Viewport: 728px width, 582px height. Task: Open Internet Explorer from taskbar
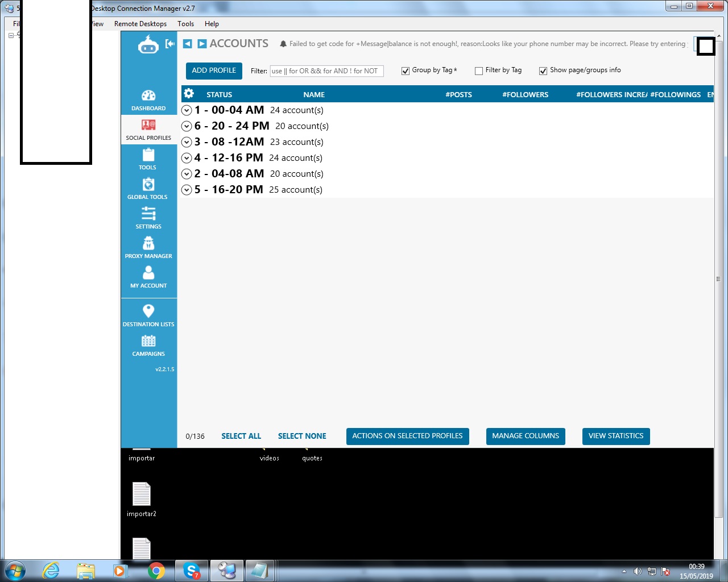51,570
